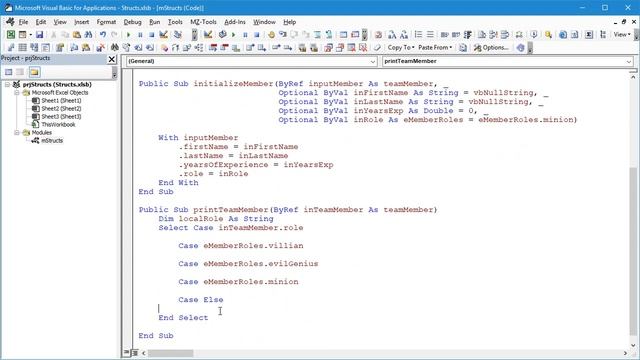Open the Add-Ins menu
The width and height of the screenshot is (640, 360).
click(235, 22)
